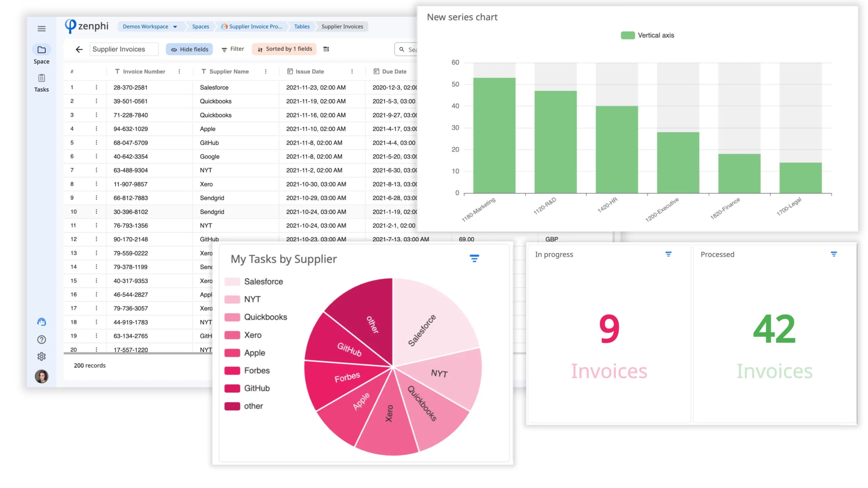Open Supplier Invoice Pro... breadcrumb
Viewport: 868px width, 488px height.
click(x=252, y=26)
